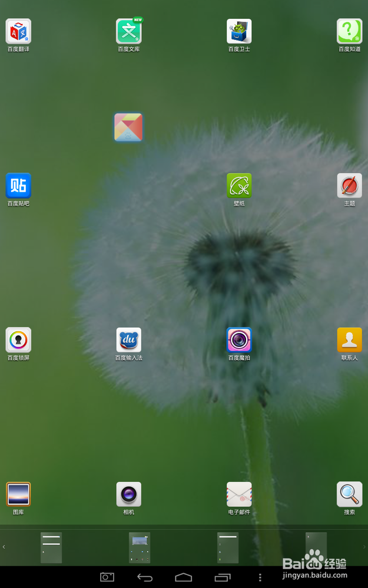This screenshot has width=368, height=588.
Task: Tap the Back navigation button
Action: 145,577
